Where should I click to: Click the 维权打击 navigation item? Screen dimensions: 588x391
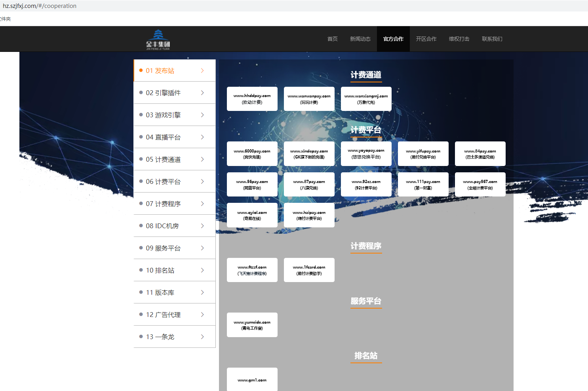pyautogui.click(x=459, y=39)
